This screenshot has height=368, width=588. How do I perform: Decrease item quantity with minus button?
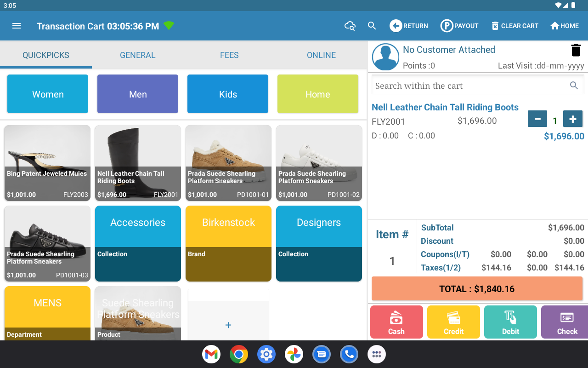(x=537, y=119)
